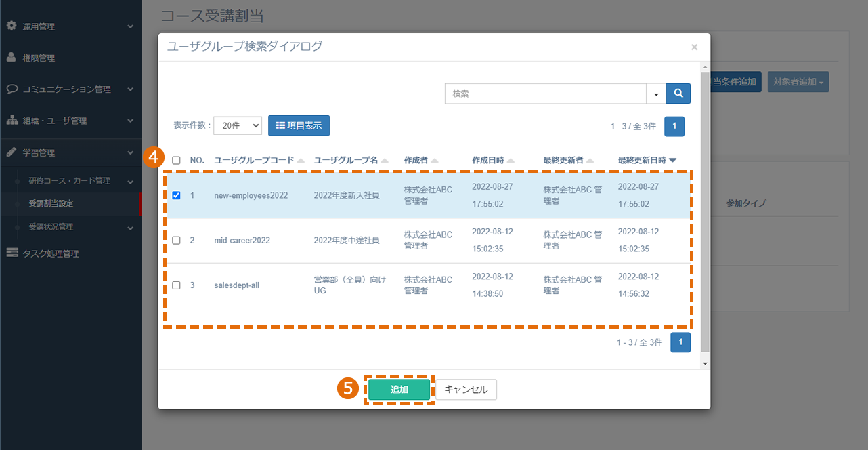Image resolution: width=868 pixels, height=450 pixels.
Task: Select 受講割当設定 in the sidebar
Action: coord(51,203)
